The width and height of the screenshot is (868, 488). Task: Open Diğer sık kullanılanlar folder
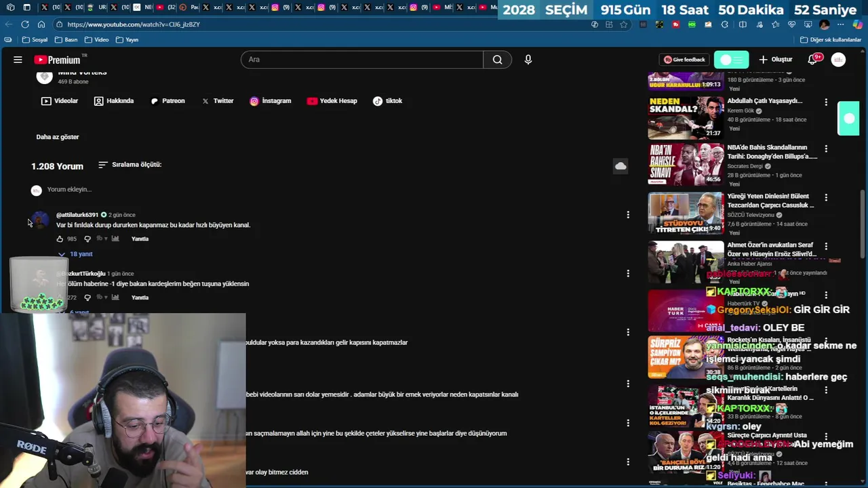[x=831, y=40]
